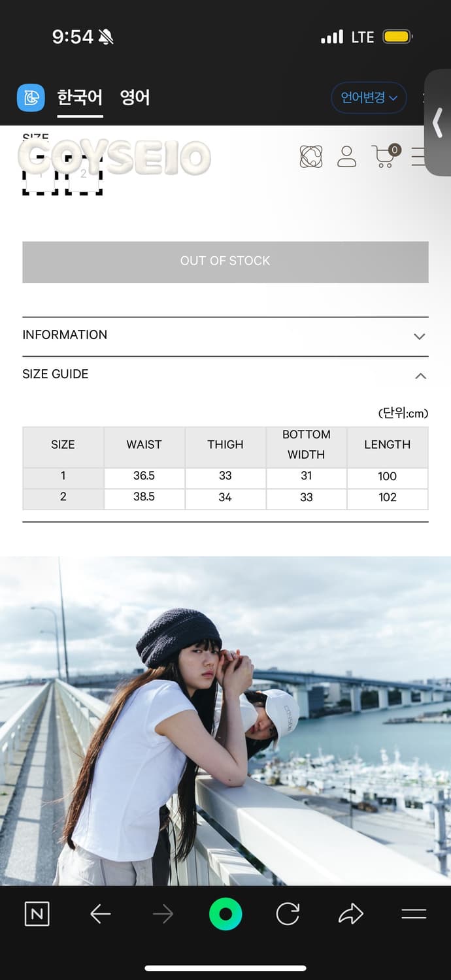Expand the INFORMATION section
Viewport: 451px width, 980px height.
click(x=225, y=336)
